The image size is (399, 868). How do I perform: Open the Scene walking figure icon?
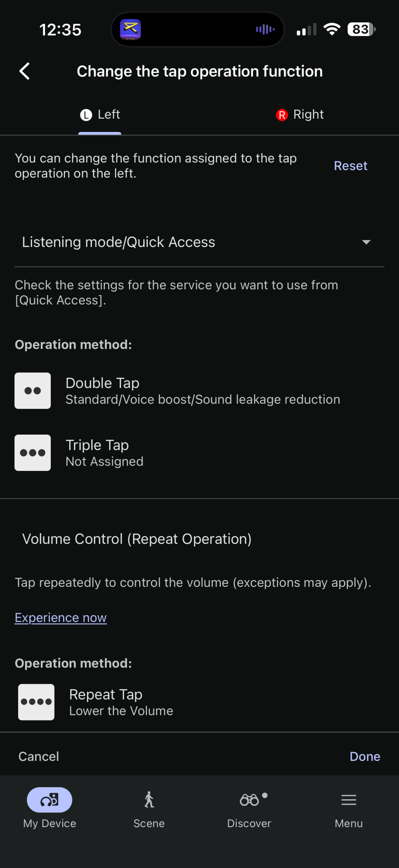click(149, 800)
